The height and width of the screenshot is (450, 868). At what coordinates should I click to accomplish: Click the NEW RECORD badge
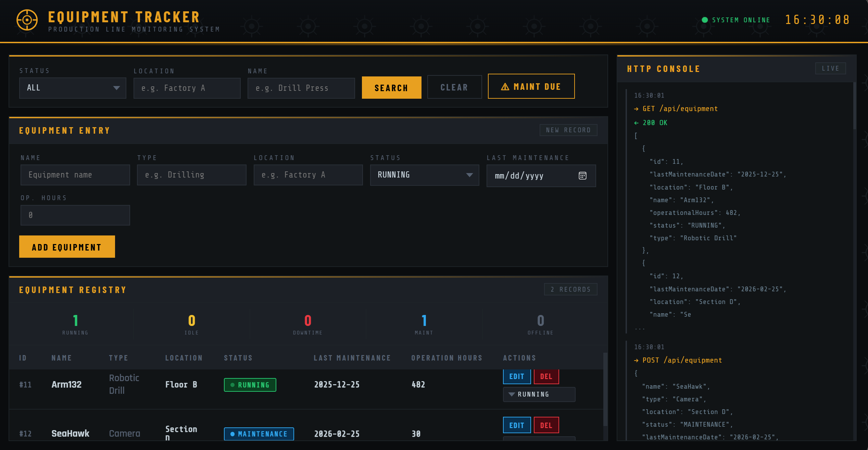[568, 130]
